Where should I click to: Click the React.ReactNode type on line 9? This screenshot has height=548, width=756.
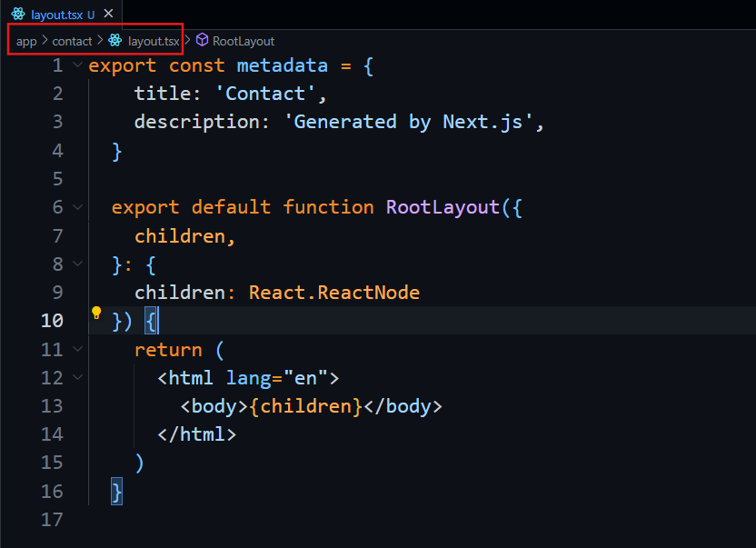(334, 293)
